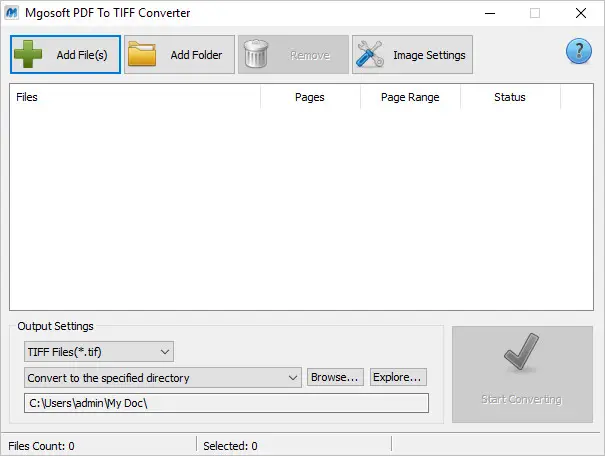This screenshot has height=456, width=605.
Task: Open the Add Folder button
Action: pos(179,54)
